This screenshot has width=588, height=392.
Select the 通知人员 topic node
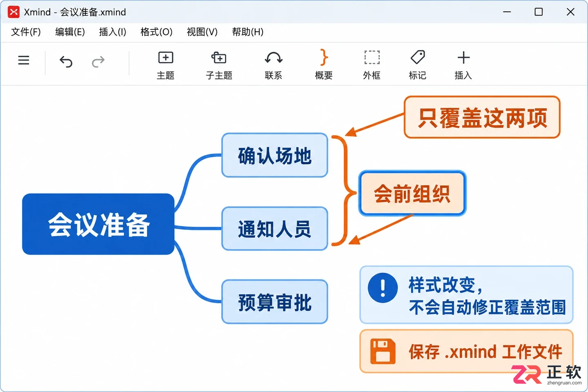coord(275,229)
